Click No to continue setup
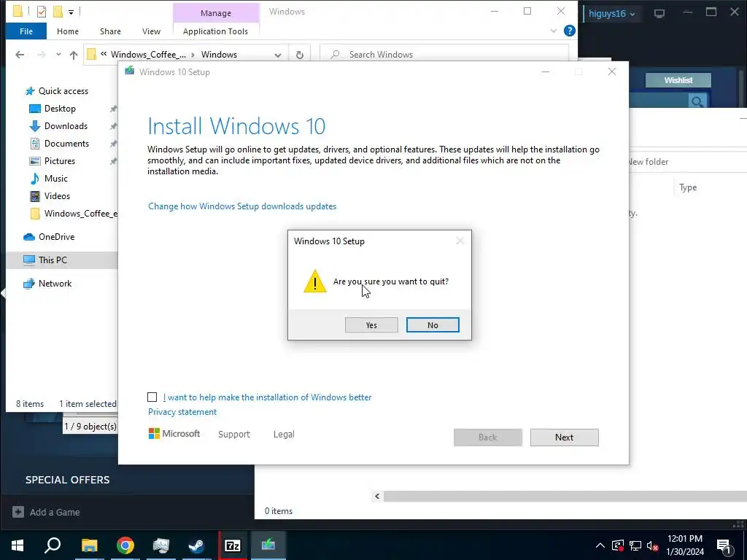Screen dimensions: 747x560 [x=433, y=324]
